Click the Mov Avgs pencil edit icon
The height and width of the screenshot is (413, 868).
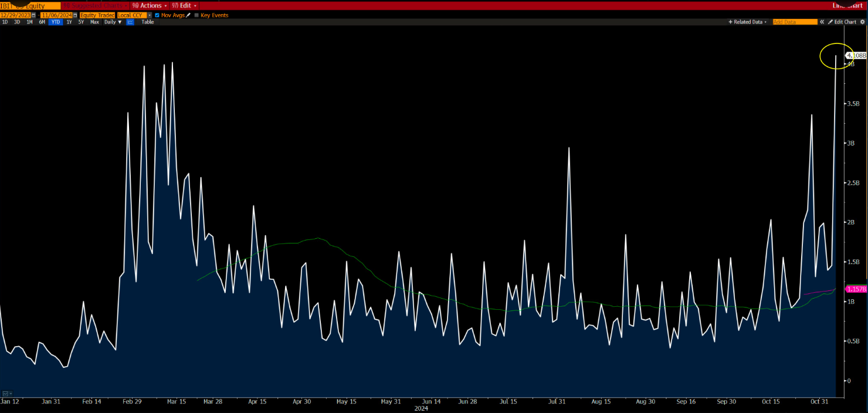click(189, 15)
